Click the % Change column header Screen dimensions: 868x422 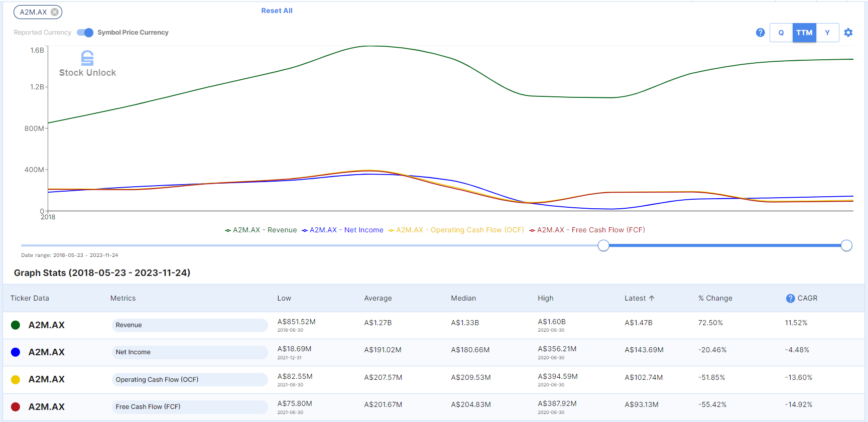coord(715,298)
